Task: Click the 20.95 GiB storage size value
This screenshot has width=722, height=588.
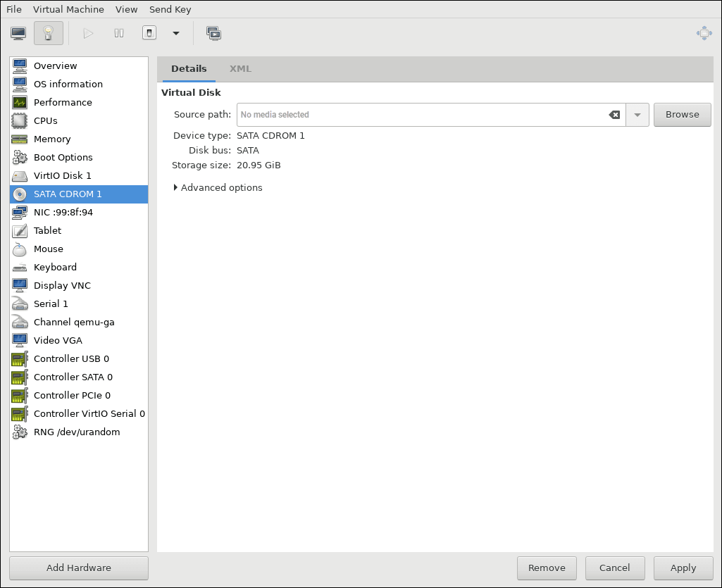Action: 259,165
